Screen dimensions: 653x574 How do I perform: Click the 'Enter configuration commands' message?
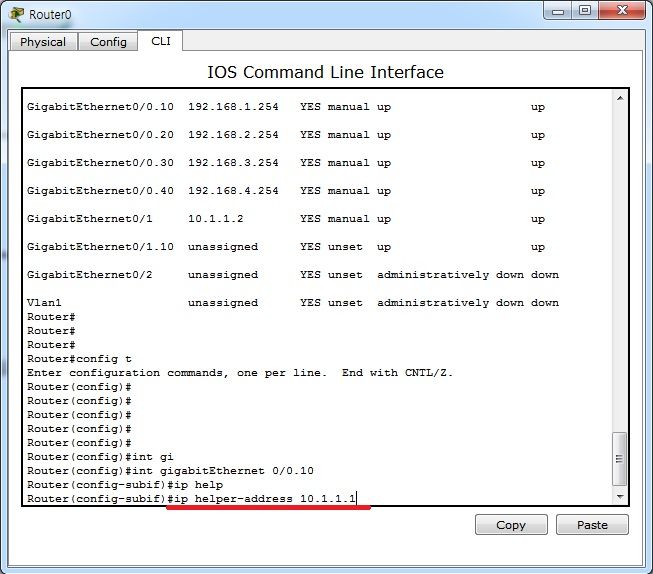(x=240, y=372)
